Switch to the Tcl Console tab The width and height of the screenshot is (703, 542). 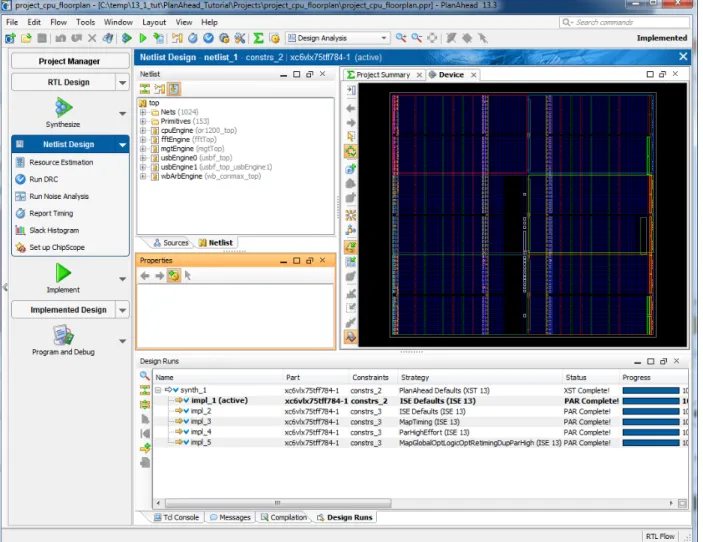point(176,517)
